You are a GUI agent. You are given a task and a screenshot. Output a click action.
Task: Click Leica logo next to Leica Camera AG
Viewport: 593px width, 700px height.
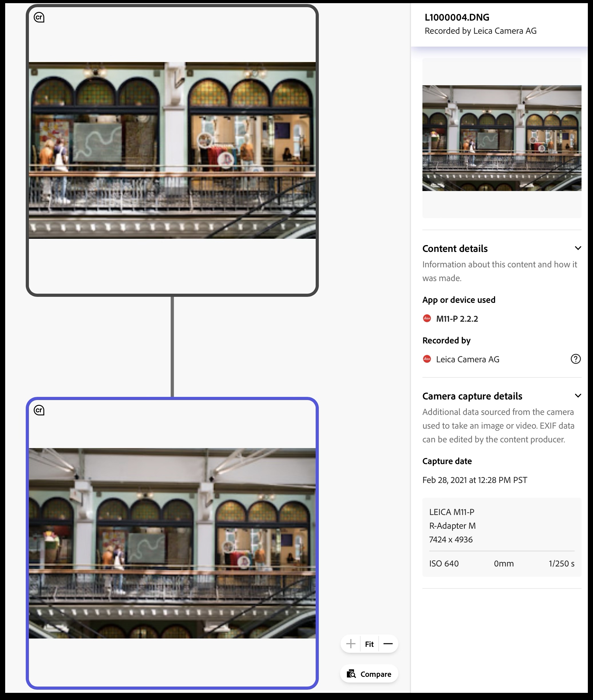427,359
